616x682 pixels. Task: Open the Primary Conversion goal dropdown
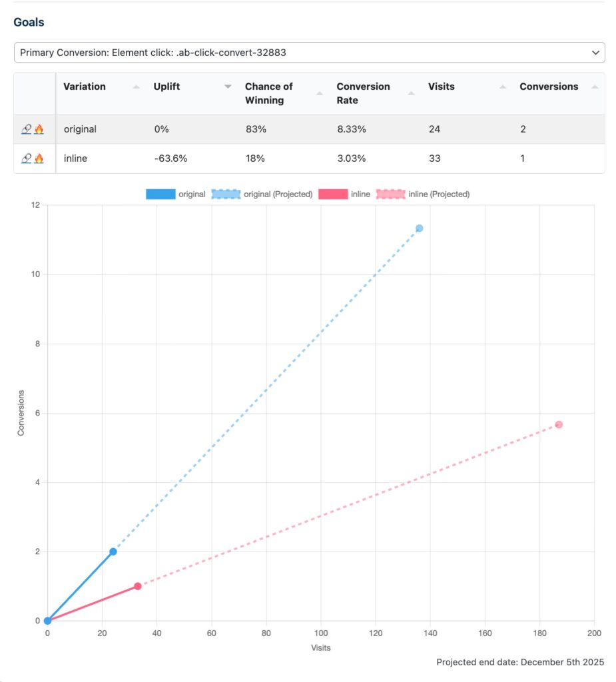pyautogui.click(x=309, y=52)
